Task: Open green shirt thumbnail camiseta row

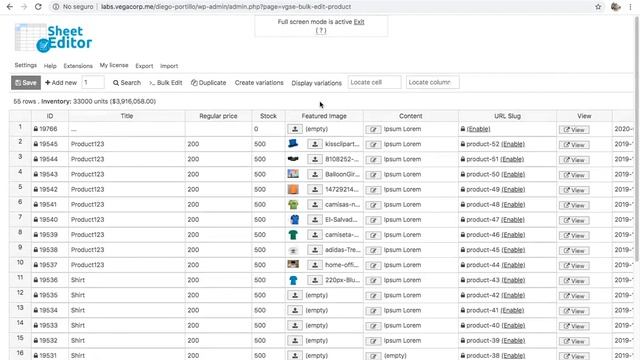Action: [293, 235]
